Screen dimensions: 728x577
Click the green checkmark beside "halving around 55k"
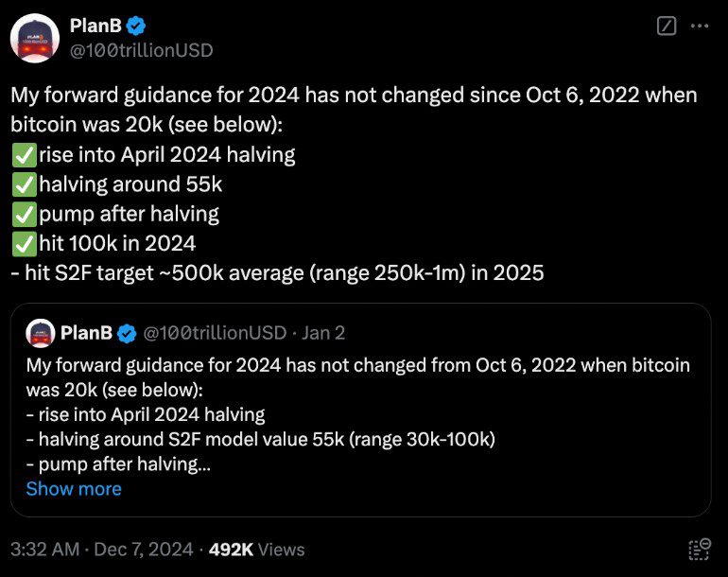(x=22, y=184)
